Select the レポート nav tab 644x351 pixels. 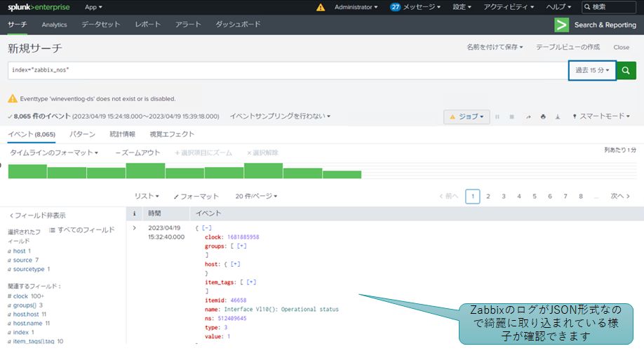147,25
